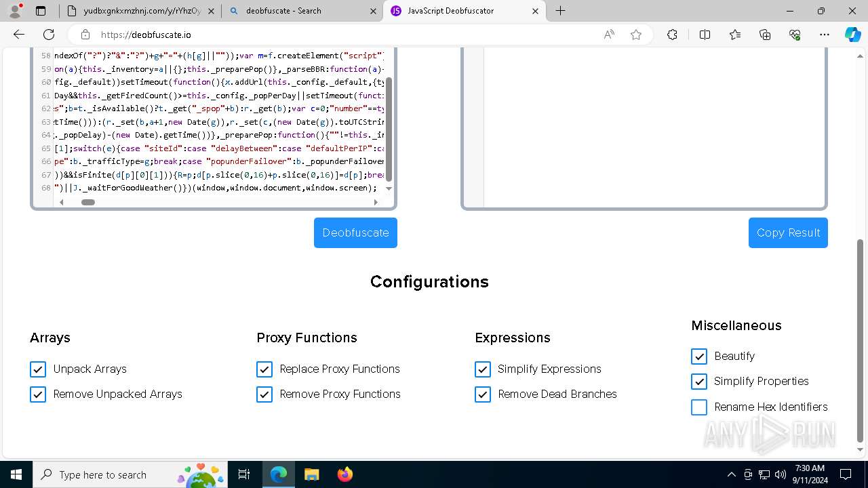Open Edge Settings and more menu
This screenshot has width=868, height=488.
tap(825, 35)
